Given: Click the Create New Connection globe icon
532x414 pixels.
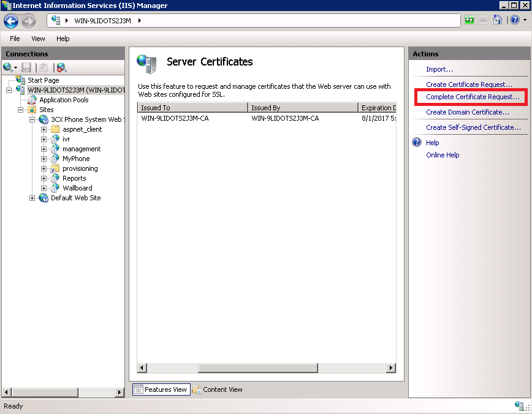Looking at the screenshot, I should [7, 67].
